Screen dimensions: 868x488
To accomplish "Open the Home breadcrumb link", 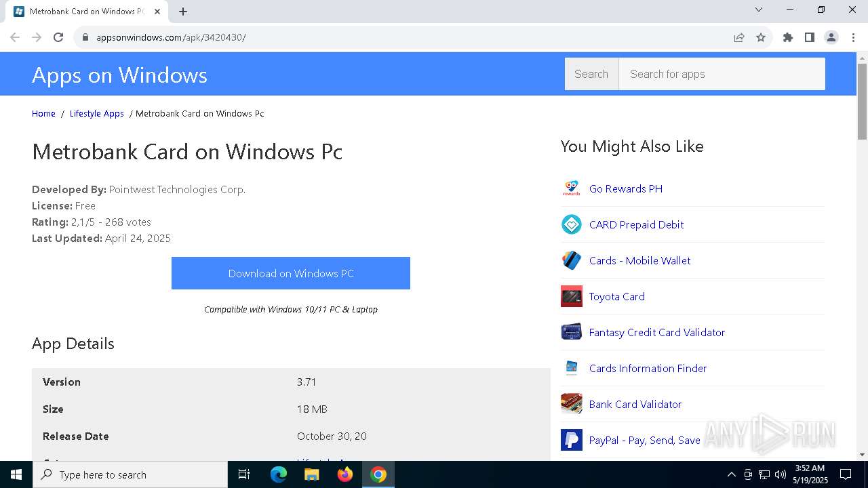I will [43, 113].
